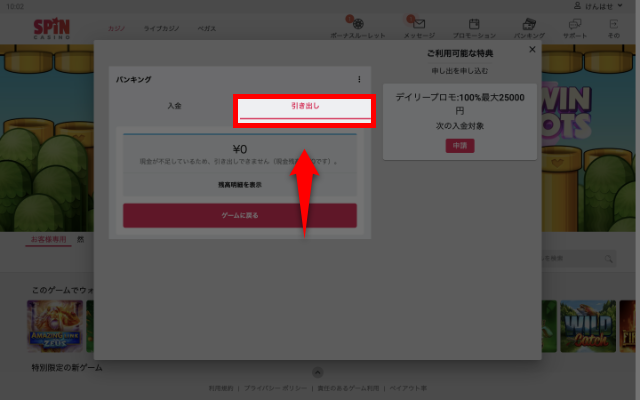
Task: Open the プライバシー ポリシー footer link
Action: click(x=274, y=388)
